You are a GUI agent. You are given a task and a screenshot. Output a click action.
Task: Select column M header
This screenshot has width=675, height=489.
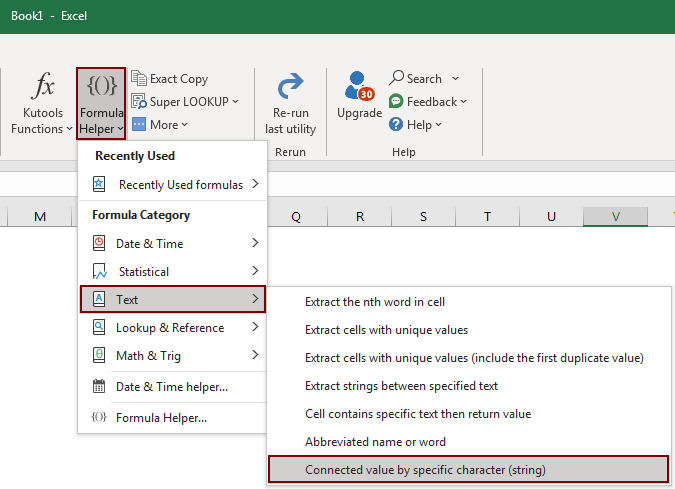(40, 217)
